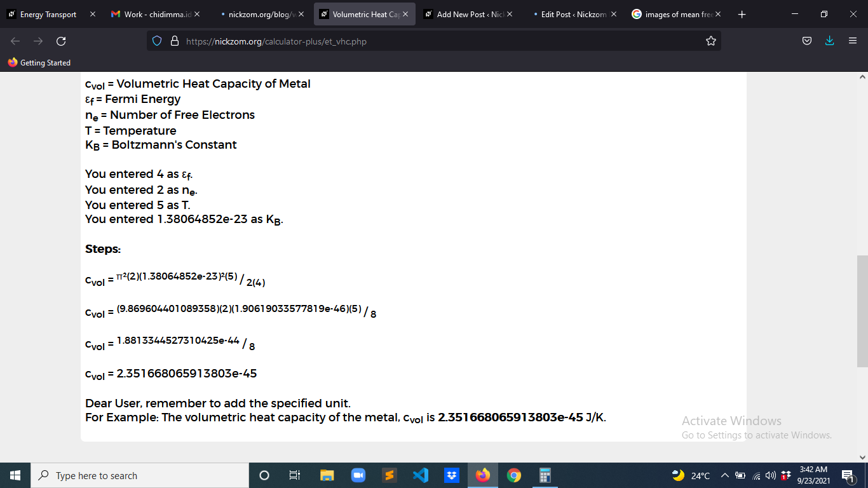Open a new browser tab
868x488 pixels.
[742, 14]
